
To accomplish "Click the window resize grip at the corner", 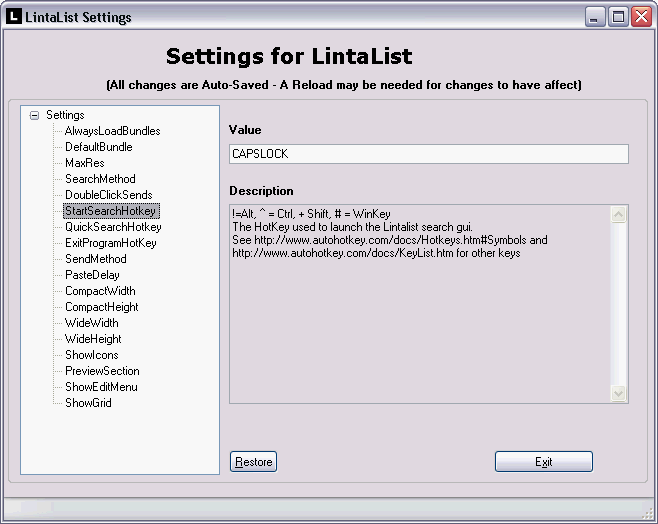I will point(650,514).
